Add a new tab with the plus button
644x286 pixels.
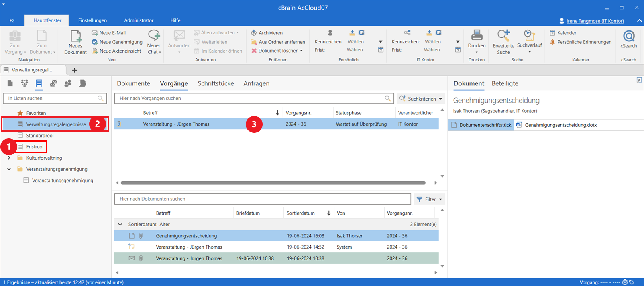pyautogui.click(x=74, y=70)
